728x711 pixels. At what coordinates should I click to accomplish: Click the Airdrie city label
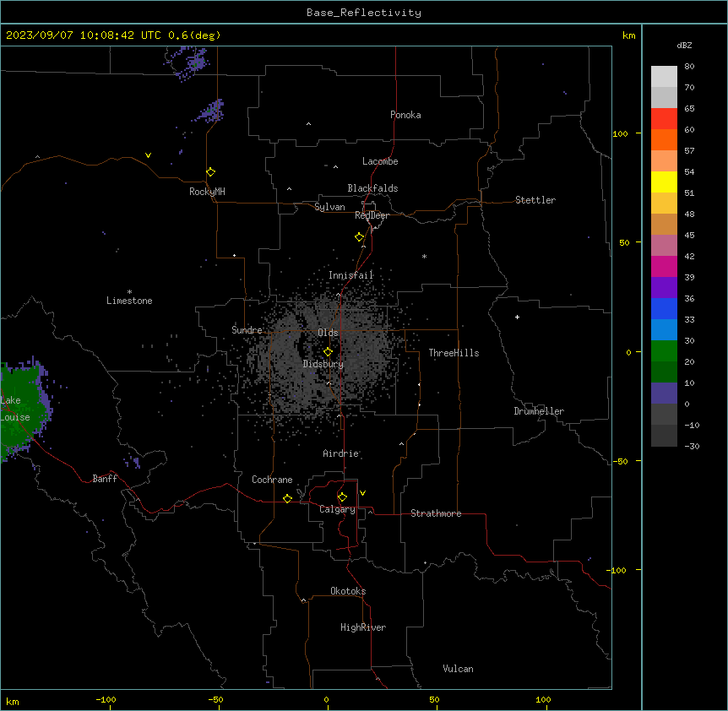pos(341,453)
